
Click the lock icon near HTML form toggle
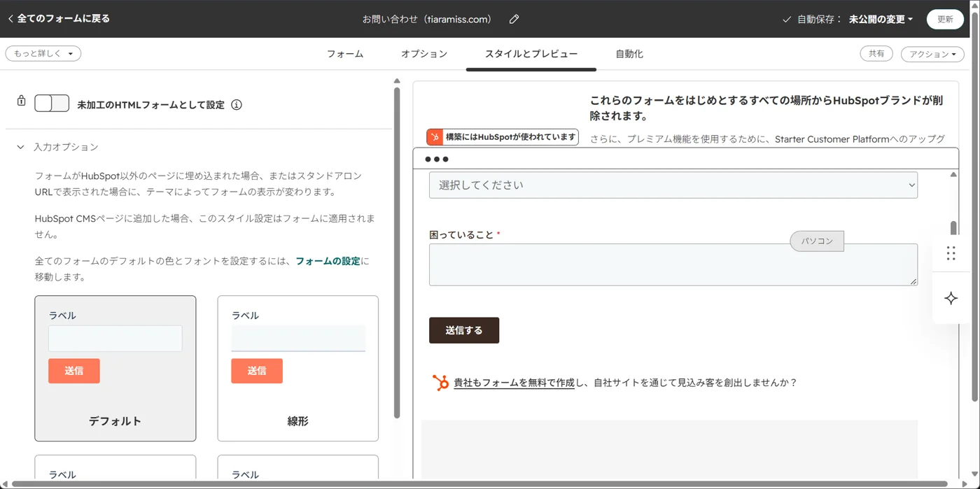pos(21,101)
